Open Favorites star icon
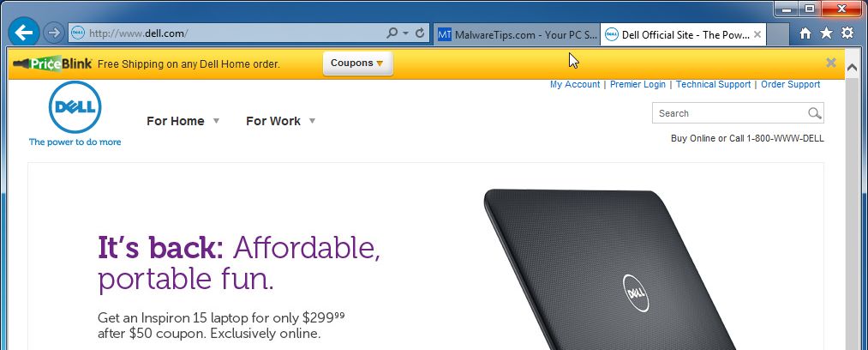This screenshot has width=868, height=350. (x=827, y=33)
